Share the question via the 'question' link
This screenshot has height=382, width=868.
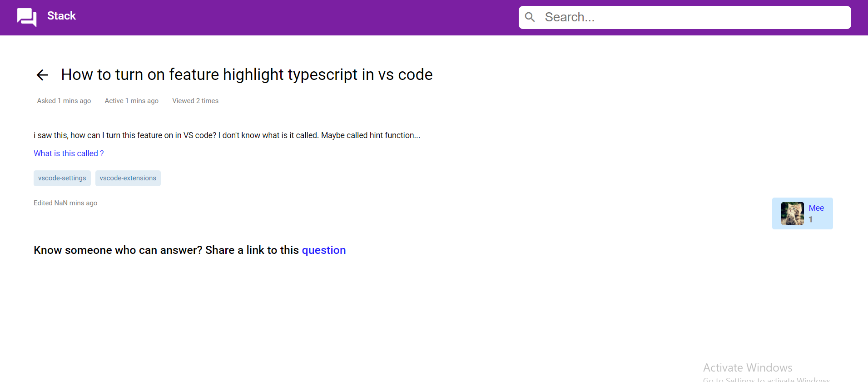pyautogui.click(x=323, y=250)
